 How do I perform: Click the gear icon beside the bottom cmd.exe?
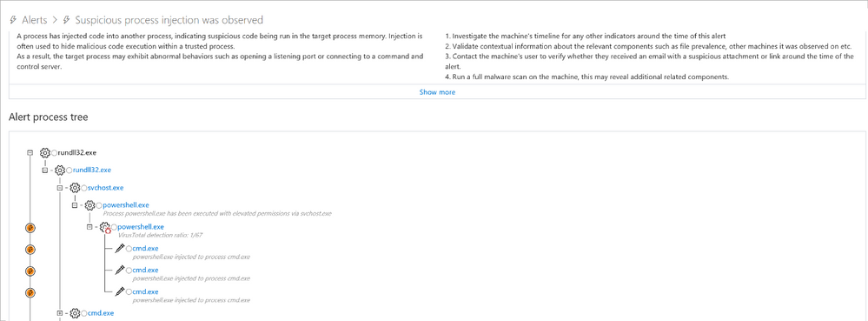coord(76,313)
